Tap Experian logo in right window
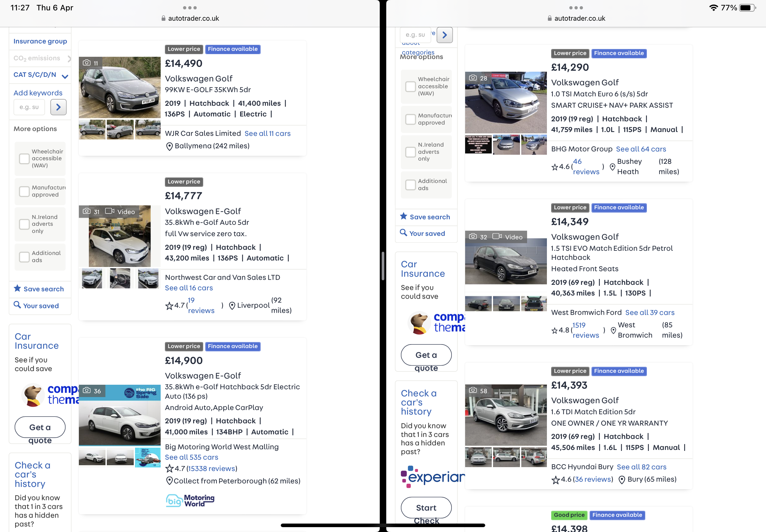The image size is (766, 532). pyautogui.click(x=433, y=477)
